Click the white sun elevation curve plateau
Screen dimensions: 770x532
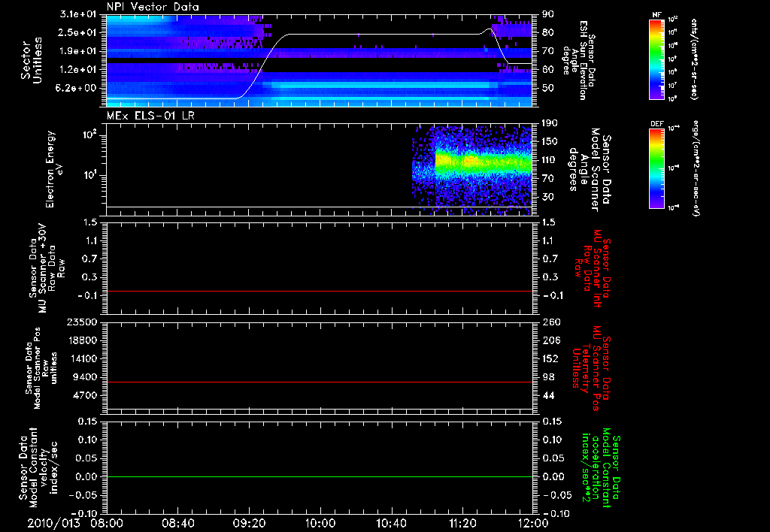point(384,35)
